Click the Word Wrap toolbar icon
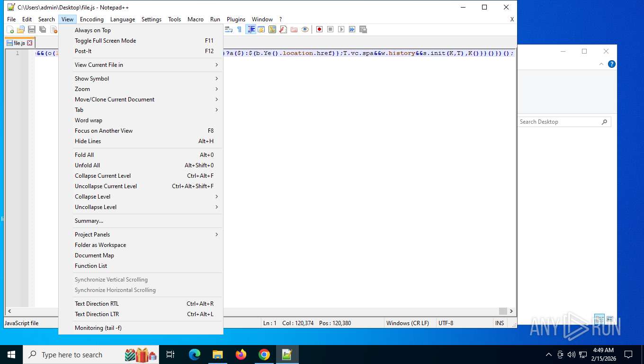The width and height of the screenshot is (644, 364). tap(228, 29)
